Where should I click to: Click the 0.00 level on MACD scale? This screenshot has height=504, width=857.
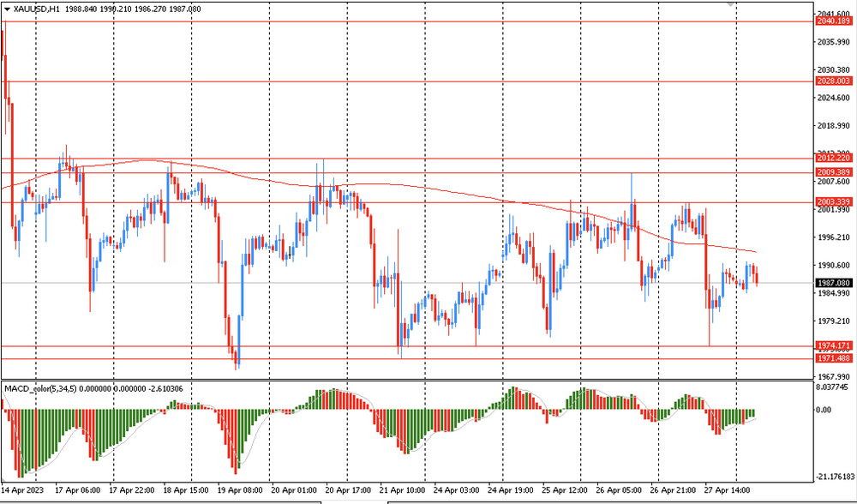point(824,410)
